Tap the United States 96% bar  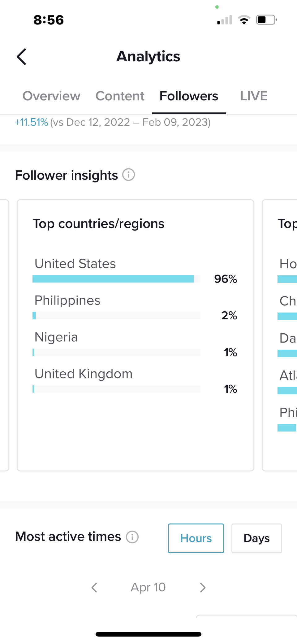pyautogui.click(x=116, y=279)
